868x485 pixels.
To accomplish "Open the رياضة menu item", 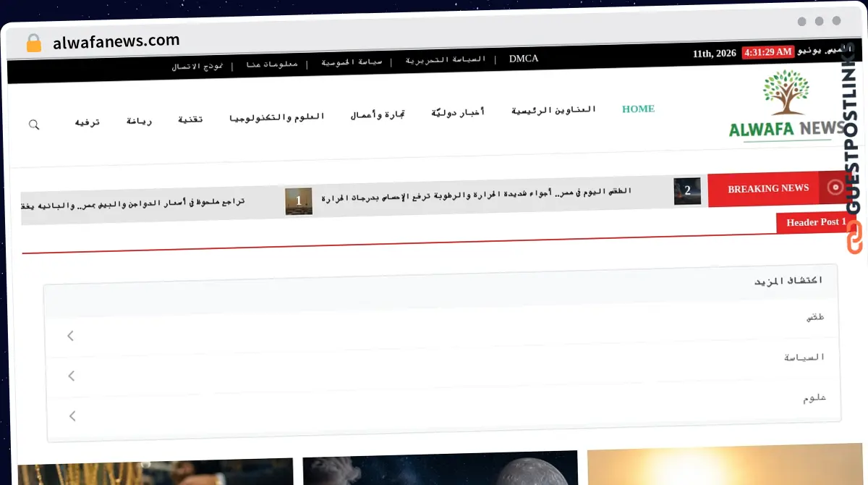I will 139,121.
